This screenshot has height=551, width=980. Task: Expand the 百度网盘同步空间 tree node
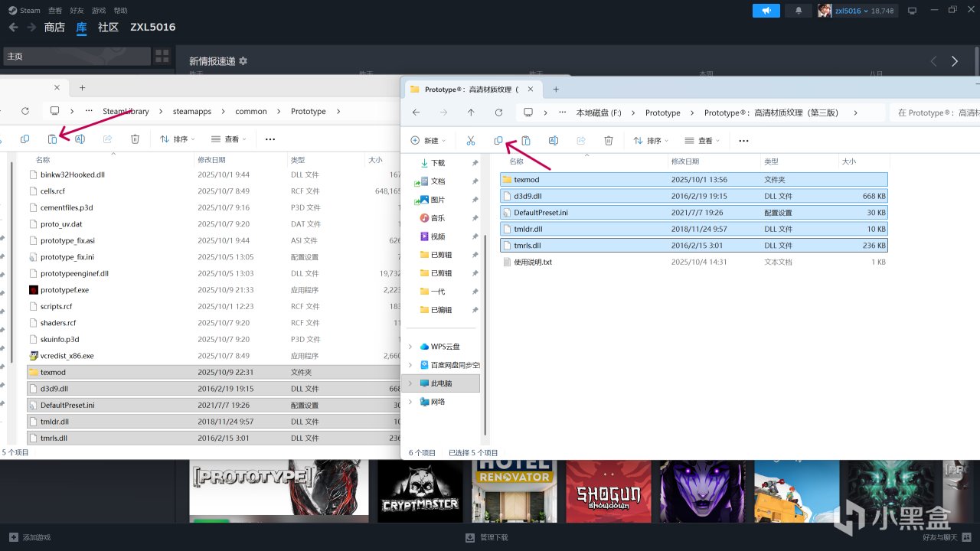pos(410,365)
